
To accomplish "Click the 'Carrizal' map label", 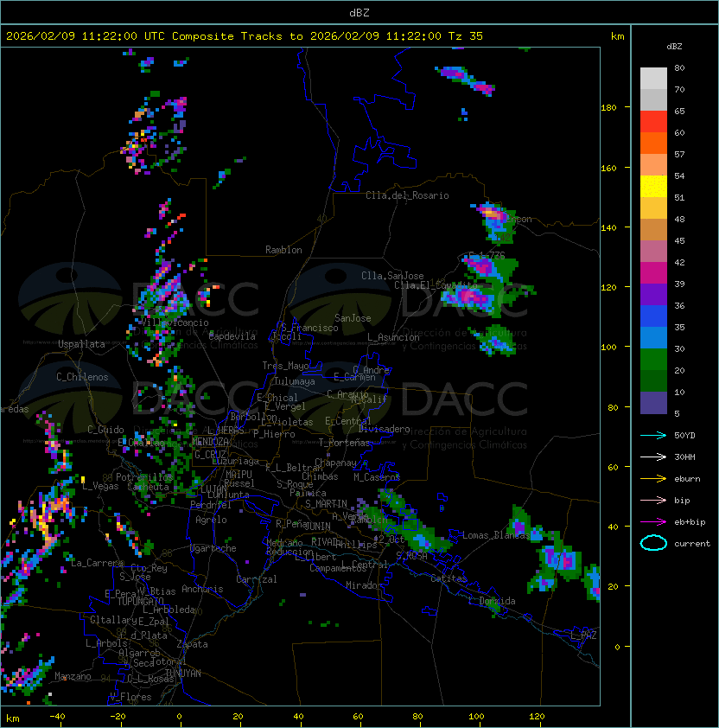I will [257, 579].
